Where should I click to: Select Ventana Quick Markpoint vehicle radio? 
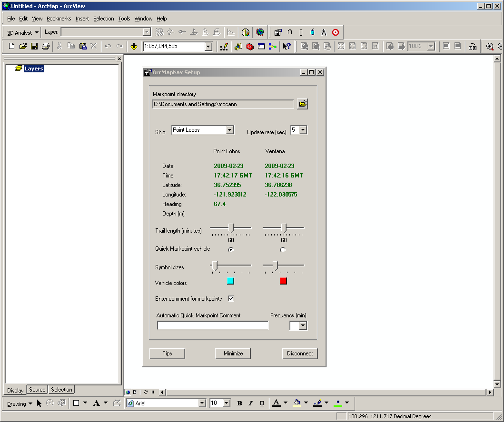(283, 249)
